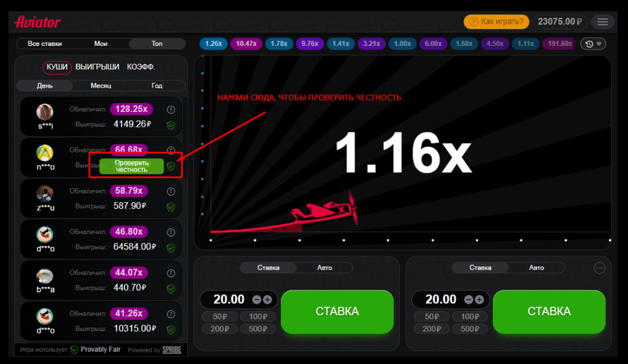Click Как играть? help button
This screenshot has width=628, height=364.
point(497,22)
